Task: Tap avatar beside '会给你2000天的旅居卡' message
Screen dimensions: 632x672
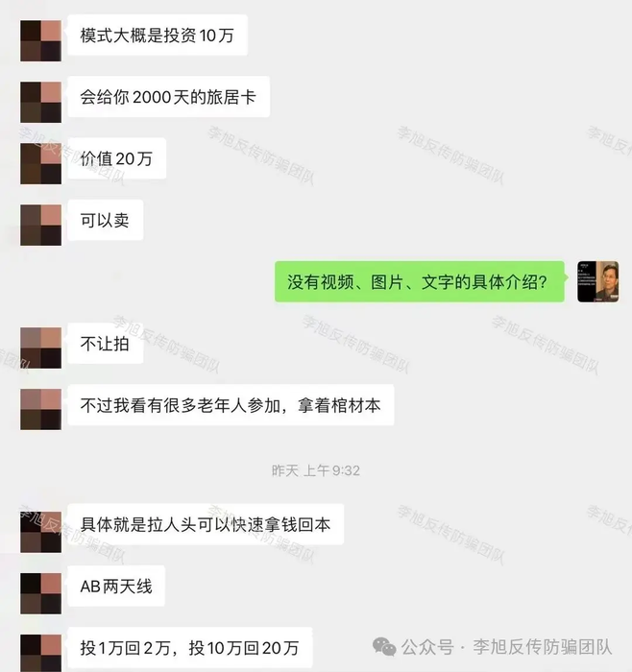Action: coord(40,103)
